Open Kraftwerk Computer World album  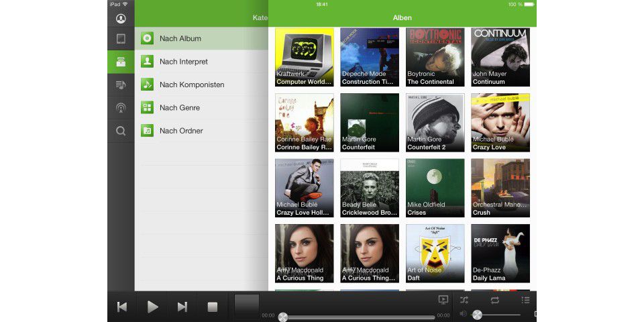[305, 57]
